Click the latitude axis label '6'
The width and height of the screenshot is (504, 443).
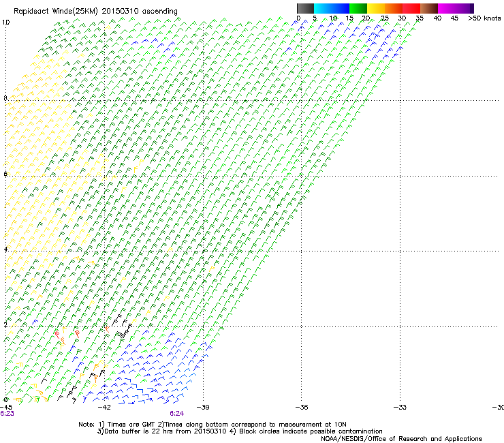[5, 174]
